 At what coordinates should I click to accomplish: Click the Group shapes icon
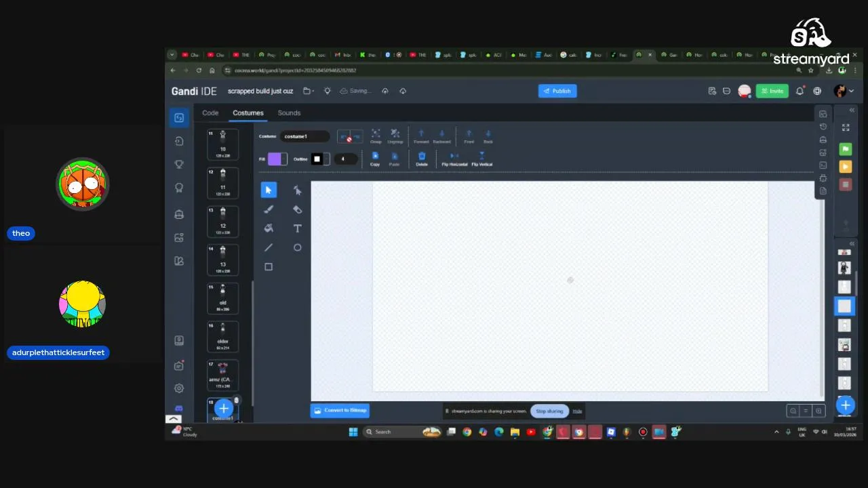pyautogui.click(x=376, y=136)
